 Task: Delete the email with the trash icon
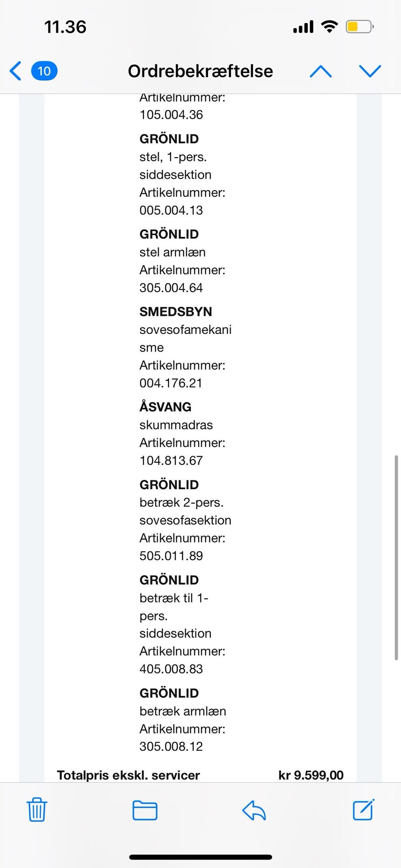(x=37, y=810)
